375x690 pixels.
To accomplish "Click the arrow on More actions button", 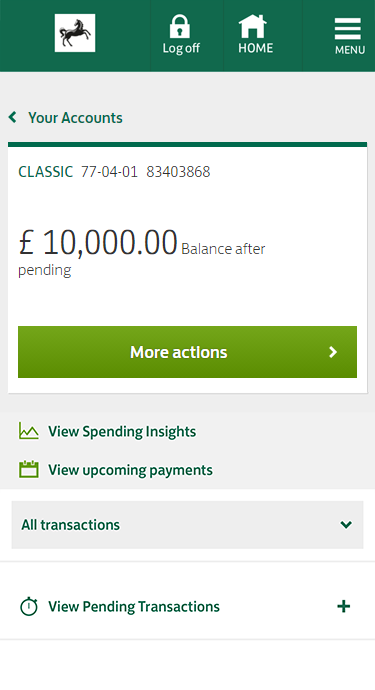I will click(x=333, y=352).
